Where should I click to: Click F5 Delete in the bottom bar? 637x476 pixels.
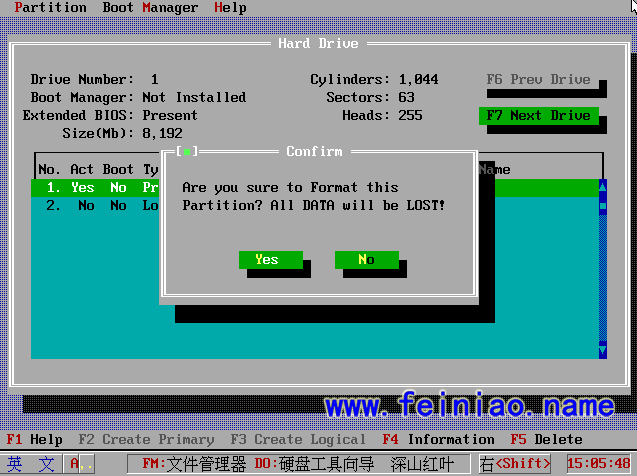pyautogui.click(x=546, y=439)
